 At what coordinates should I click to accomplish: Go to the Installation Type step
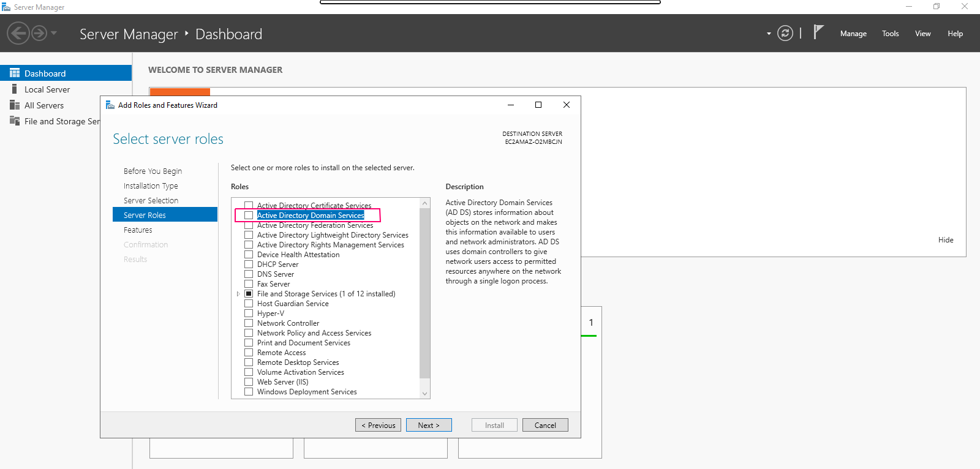coord(151,186)
